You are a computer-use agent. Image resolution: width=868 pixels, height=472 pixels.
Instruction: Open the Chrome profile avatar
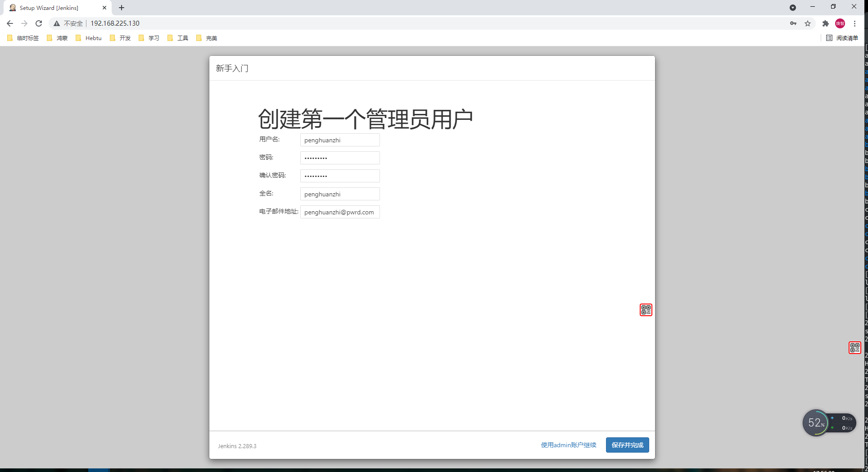pos(840,23)
